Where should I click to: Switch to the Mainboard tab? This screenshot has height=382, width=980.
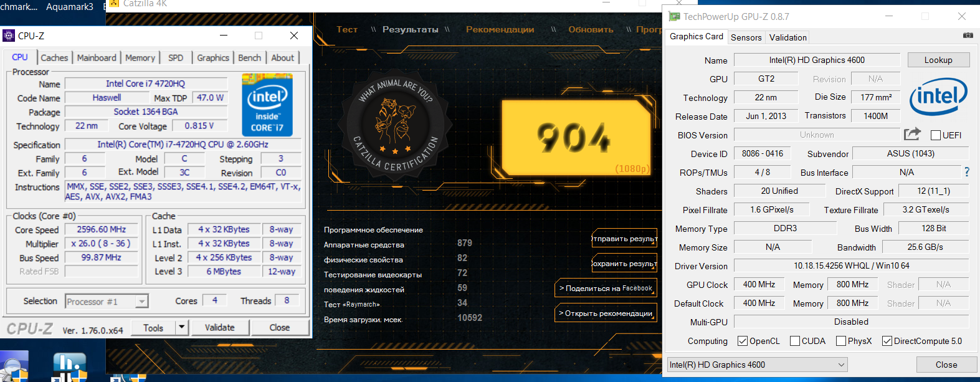pyautogui.click(x=97, y=57)
